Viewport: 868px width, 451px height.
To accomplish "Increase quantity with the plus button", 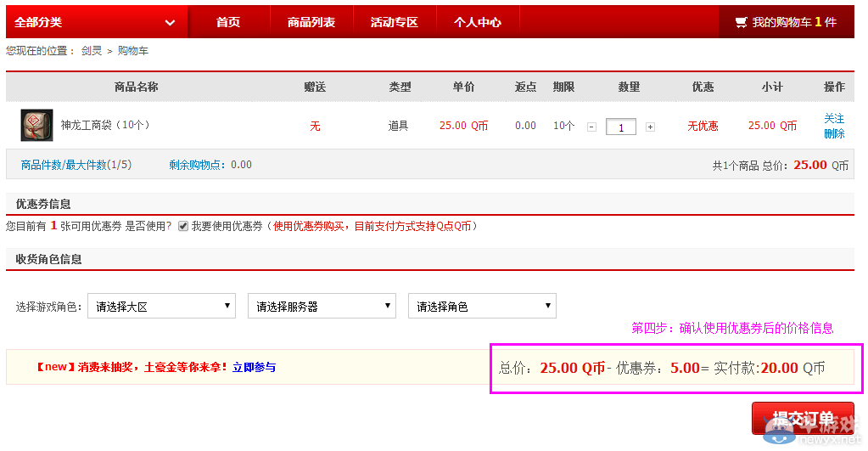I will 651,127.
